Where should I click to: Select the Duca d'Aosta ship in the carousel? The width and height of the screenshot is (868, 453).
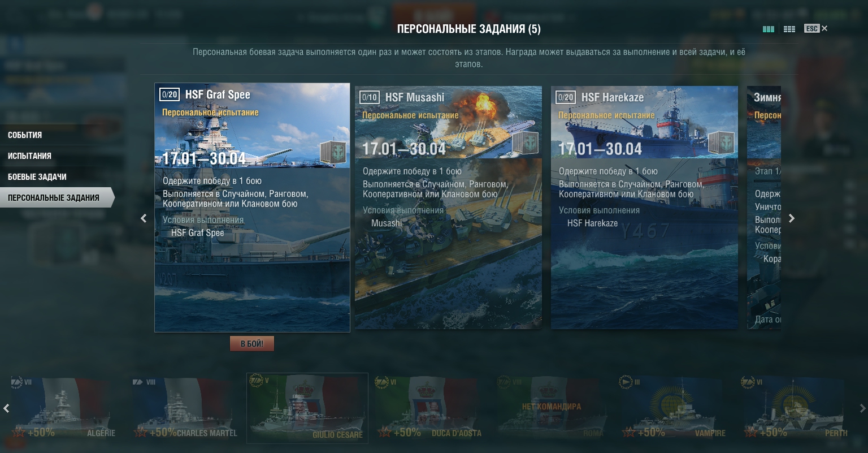click(x=429, y=408)
